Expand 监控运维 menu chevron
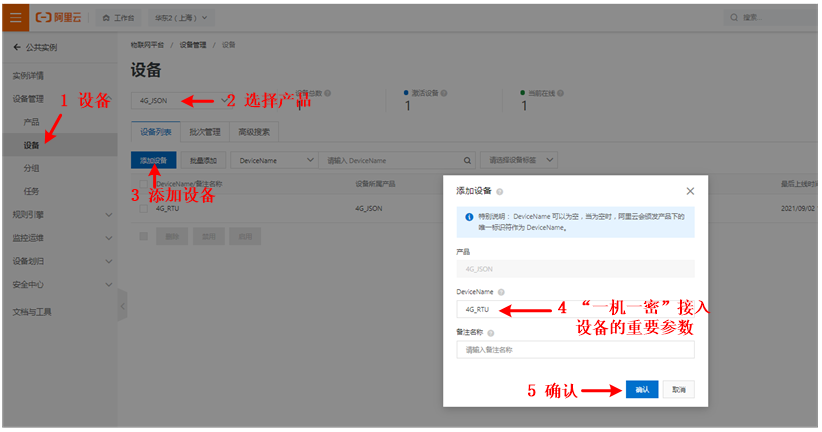 [x=109, y=238]
